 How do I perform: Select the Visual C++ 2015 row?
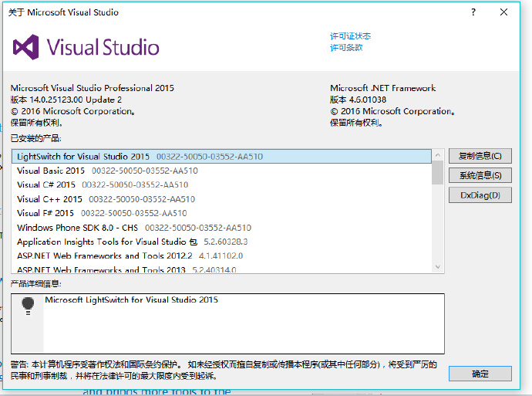tap(221, 199)
